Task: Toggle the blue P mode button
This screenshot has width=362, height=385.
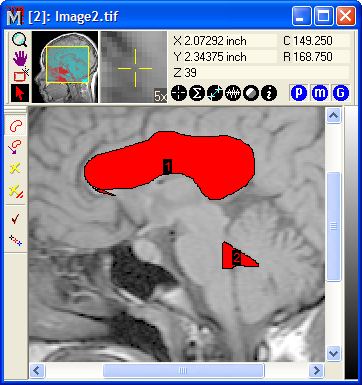Action: click(x=299, y=93)
